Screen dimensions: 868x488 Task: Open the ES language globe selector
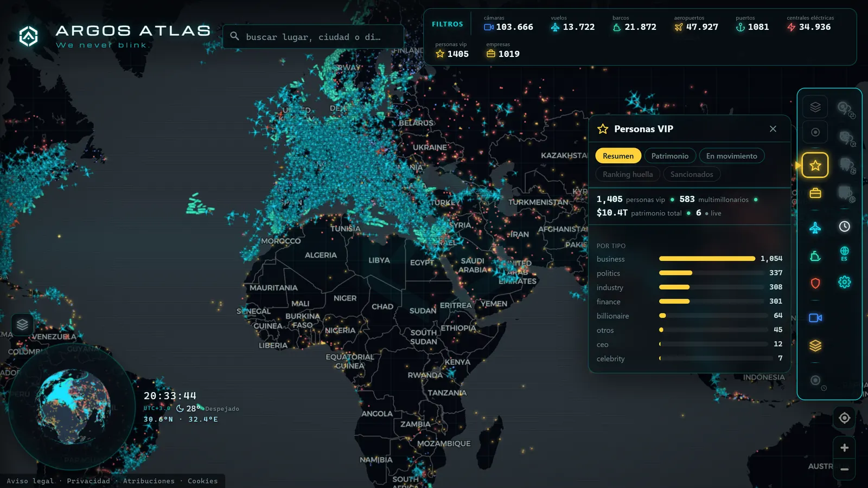tap(844, 253)
